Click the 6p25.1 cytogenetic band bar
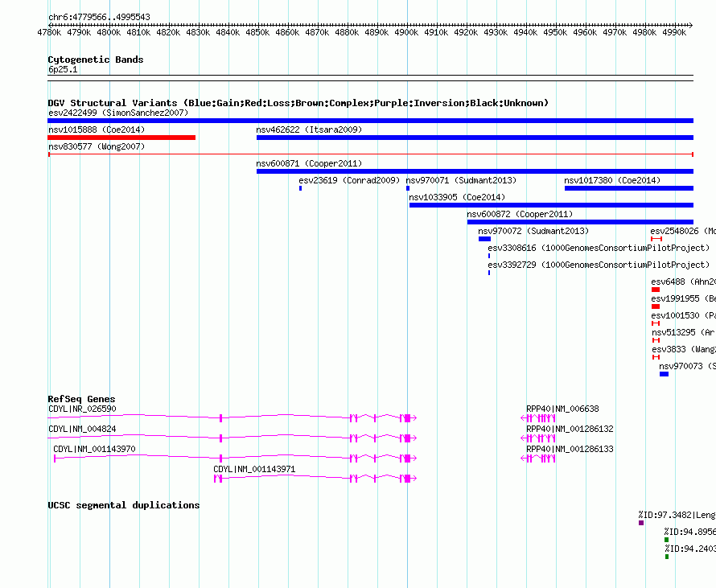 pos(370,78)
